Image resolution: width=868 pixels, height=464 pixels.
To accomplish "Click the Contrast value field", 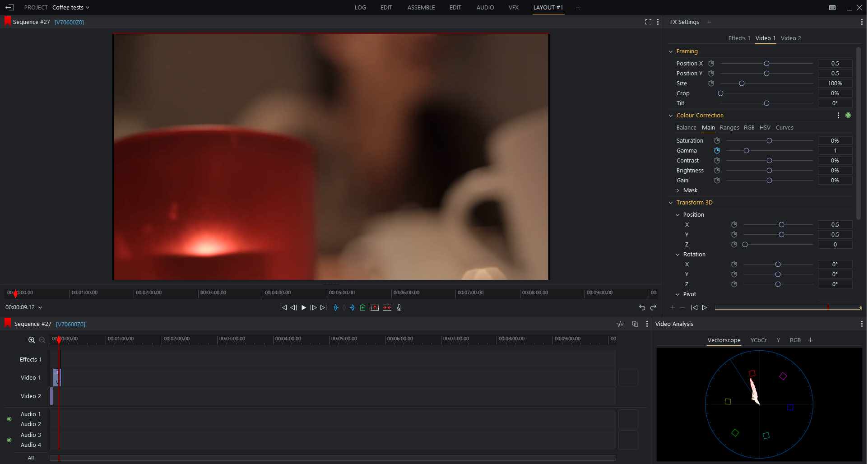I will (x=836, y=161).
